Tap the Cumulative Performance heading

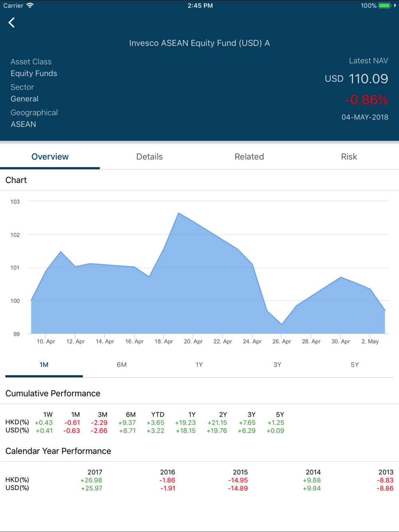point(53,394)
